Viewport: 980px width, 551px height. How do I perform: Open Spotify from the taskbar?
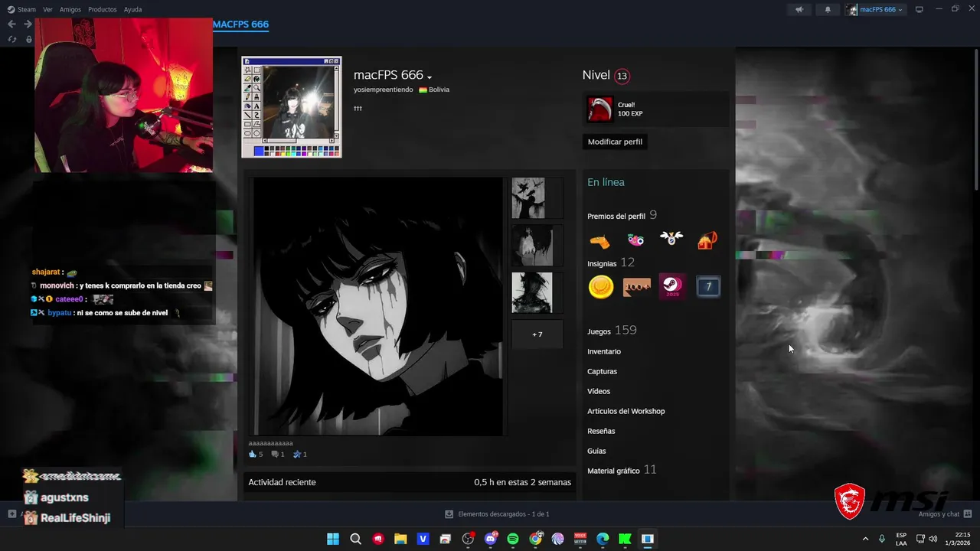pyautogui.click(x=513, y=539)
